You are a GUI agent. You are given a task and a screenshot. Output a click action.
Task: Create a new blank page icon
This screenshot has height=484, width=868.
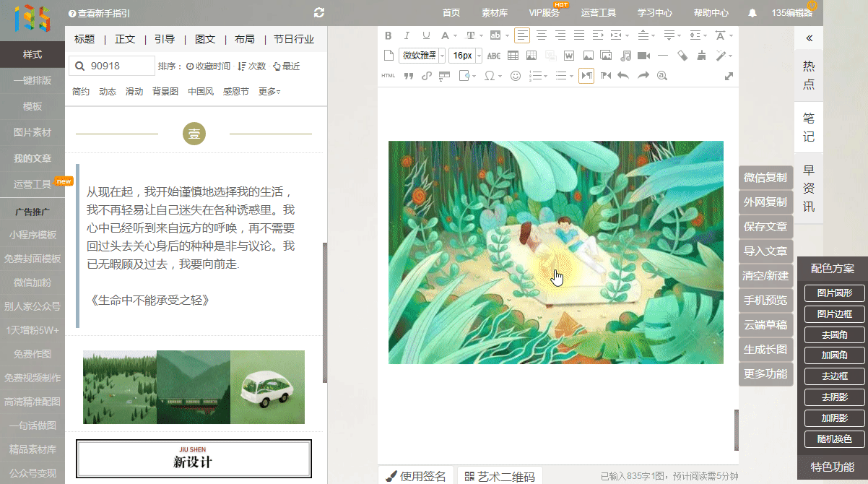[389, 56]
